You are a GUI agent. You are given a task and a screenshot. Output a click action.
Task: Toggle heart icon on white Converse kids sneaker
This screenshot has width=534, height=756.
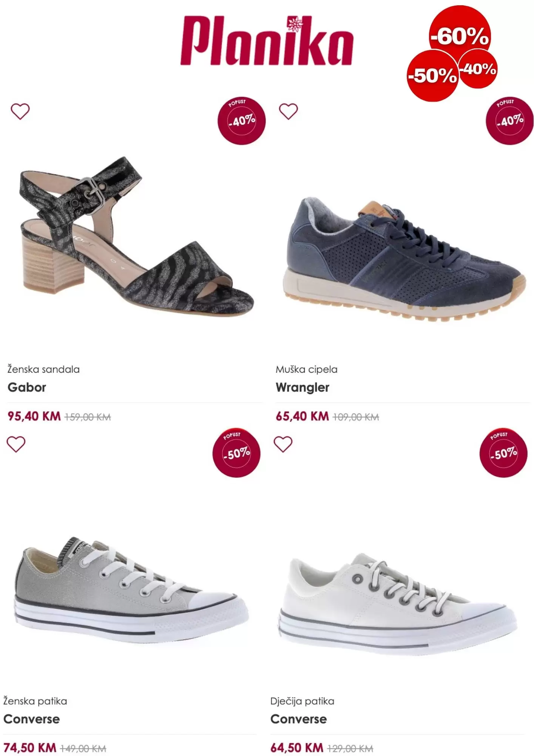click(x=283, y=444)
